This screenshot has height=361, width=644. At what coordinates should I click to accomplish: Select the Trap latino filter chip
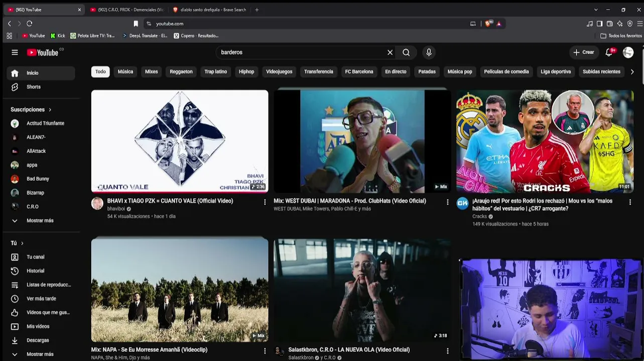216,72
